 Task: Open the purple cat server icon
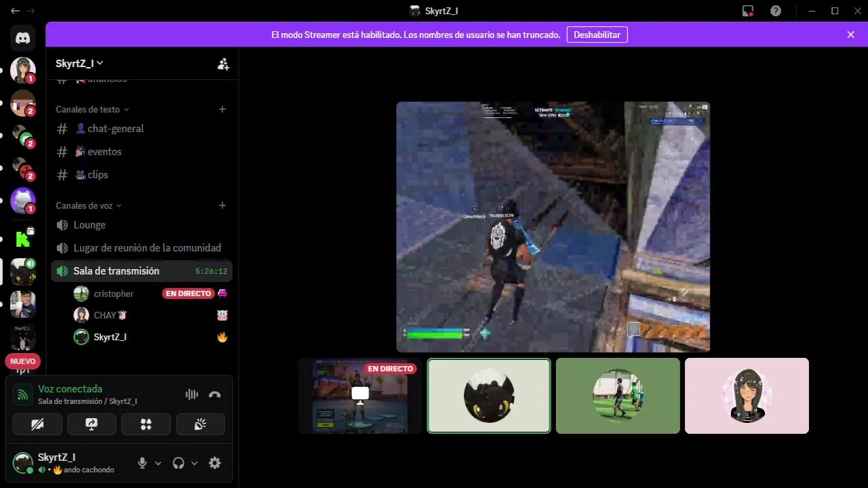[23, 200]
